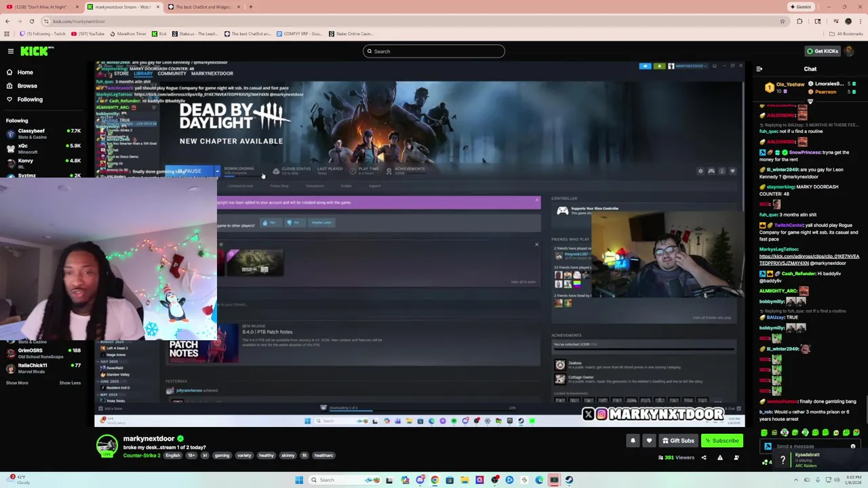
Task: Select the English language tag
Action: pyautogui.click(x=173, y=455)
